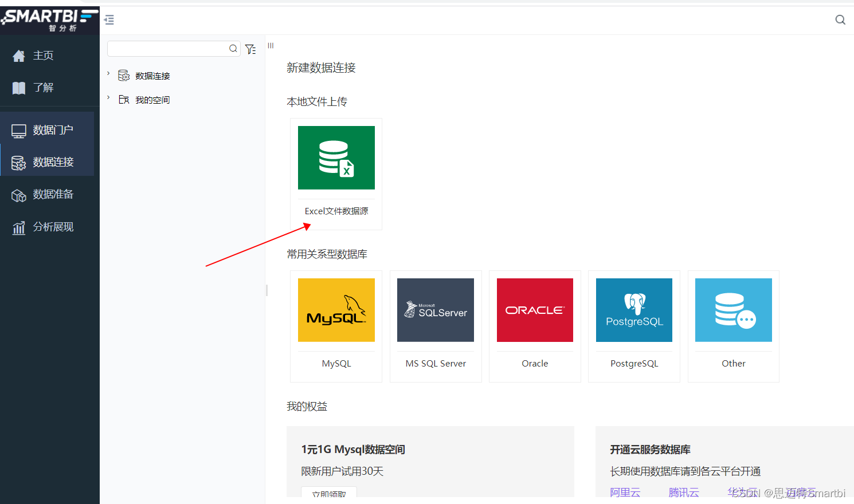854x504 pixels.
Task: Click the 立即领取 button
Action: tap(329, 493)
